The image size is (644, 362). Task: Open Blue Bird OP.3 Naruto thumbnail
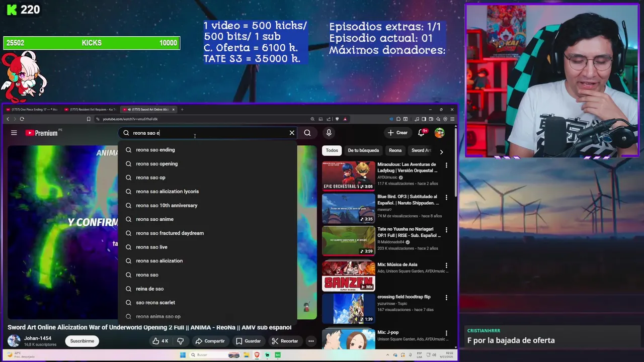349,208
